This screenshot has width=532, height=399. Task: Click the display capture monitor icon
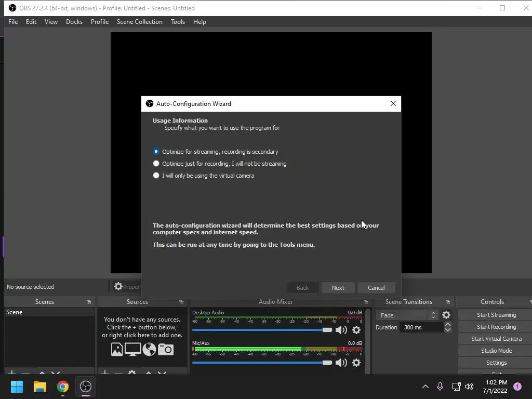[132, 350]
